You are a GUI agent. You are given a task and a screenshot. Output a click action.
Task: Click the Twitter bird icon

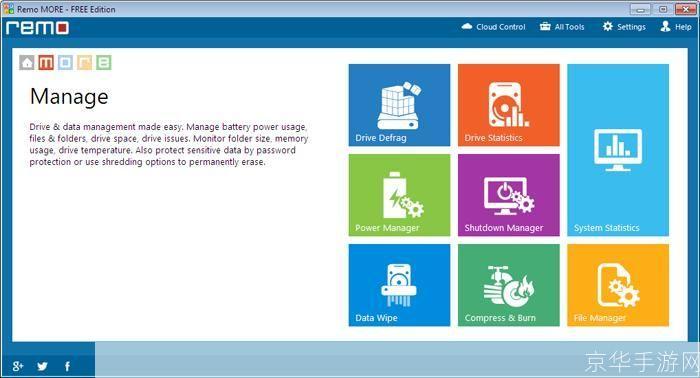[x=42, y=366]
